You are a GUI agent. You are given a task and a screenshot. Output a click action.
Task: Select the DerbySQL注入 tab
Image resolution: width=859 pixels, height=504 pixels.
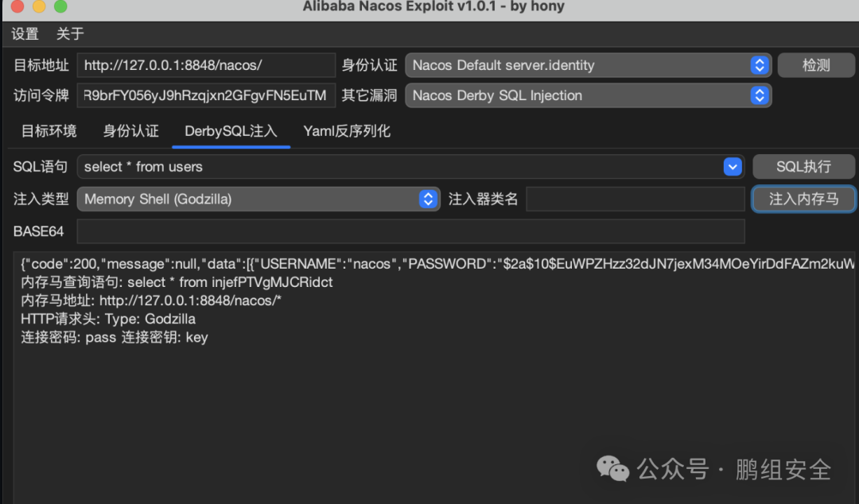[231, 131]
